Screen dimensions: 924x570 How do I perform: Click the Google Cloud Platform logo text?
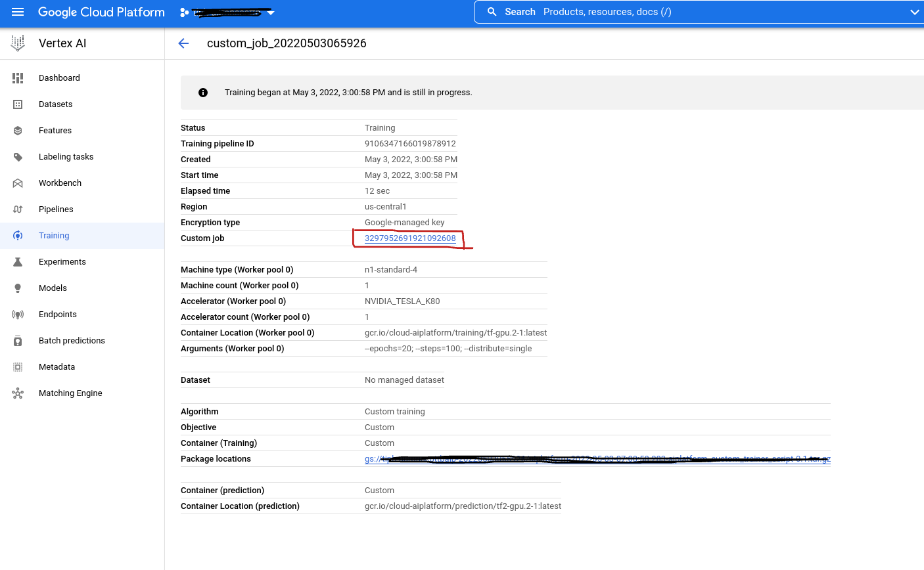[x=101, y=12]
